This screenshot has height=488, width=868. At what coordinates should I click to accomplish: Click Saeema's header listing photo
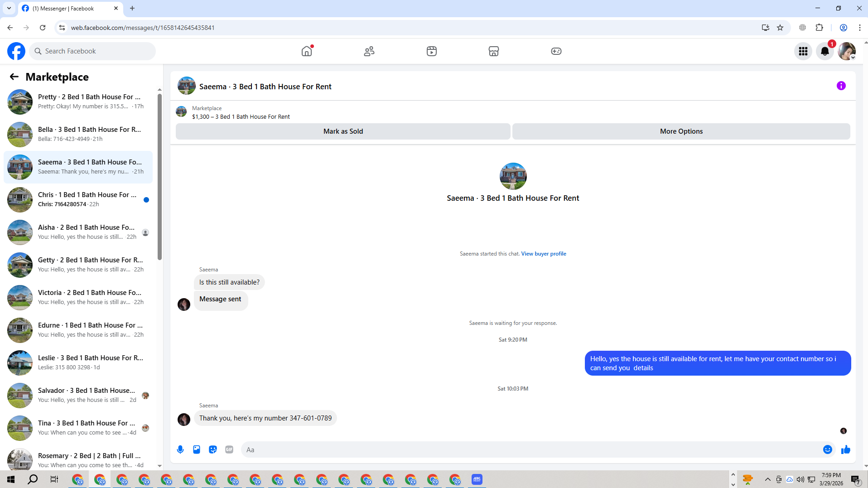187,86
